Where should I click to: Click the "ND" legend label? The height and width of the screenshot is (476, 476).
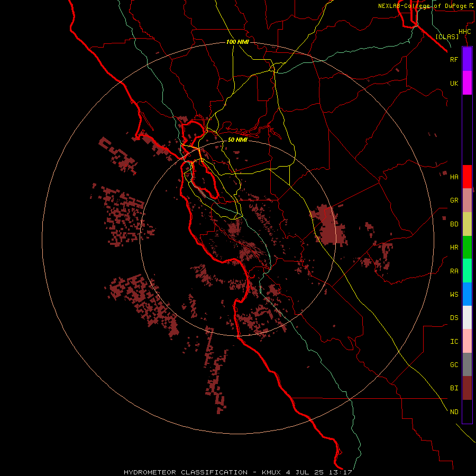tap(454, 412)
